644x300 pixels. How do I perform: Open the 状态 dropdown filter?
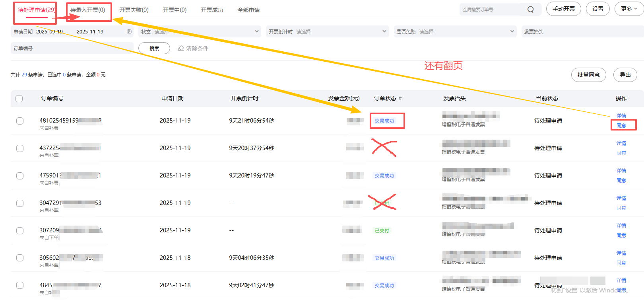pyautogui.click(x=200, y=31)
